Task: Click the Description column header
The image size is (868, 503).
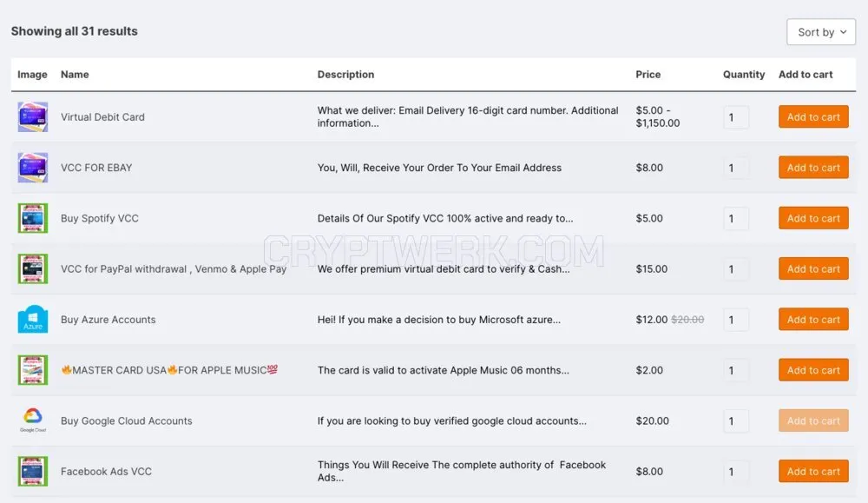Action: (345, 74)
